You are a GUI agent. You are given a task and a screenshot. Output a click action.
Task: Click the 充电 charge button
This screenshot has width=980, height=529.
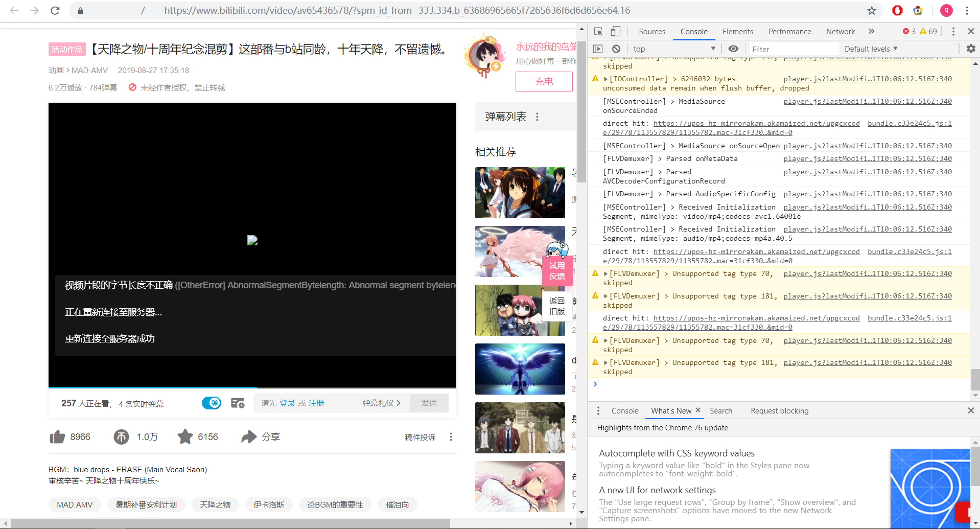point(544,82)
